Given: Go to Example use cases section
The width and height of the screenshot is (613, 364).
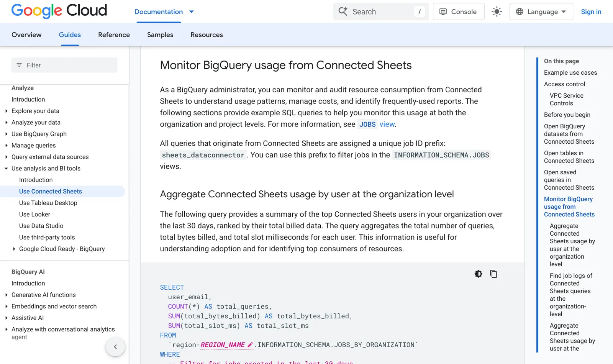Looking at the screenshot, I should tap(570, 73).
